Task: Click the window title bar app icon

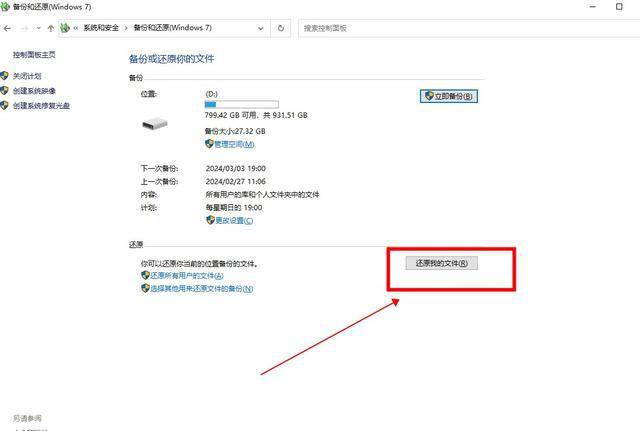Action: pos(5,7)
